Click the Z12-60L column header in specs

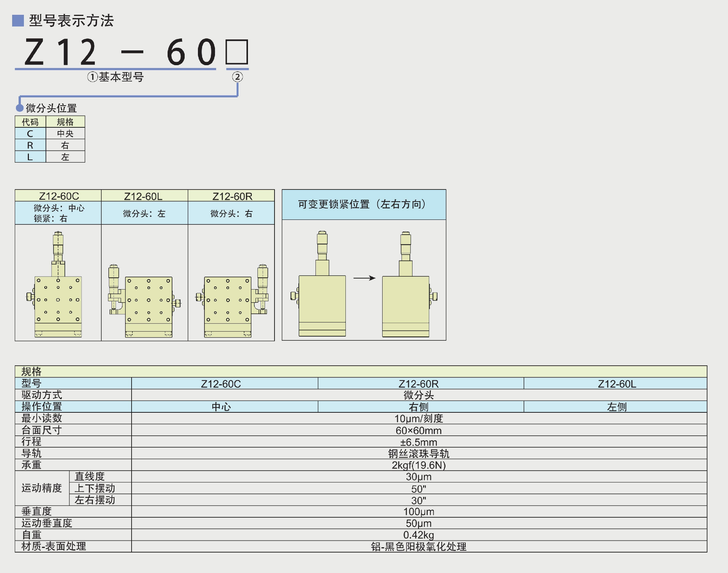(x=617, y=384)
